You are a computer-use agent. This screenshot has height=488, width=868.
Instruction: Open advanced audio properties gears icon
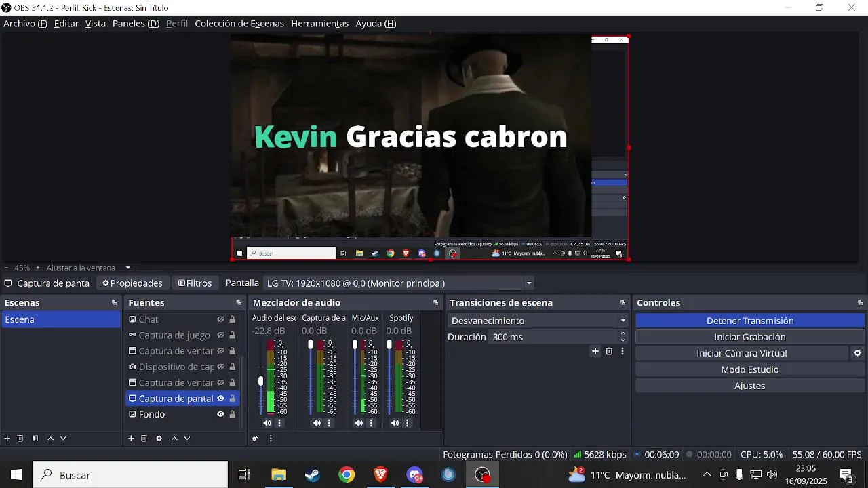tap(256, 439)
